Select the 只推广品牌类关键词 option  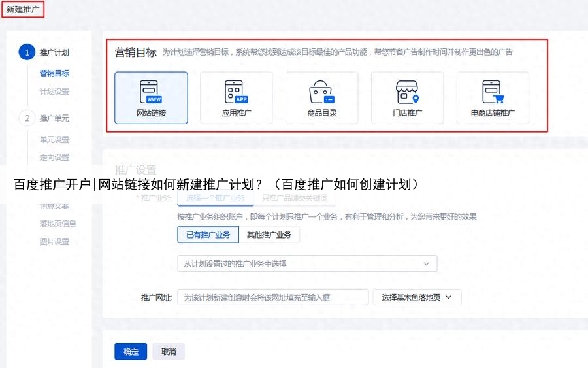coord(295,198)
